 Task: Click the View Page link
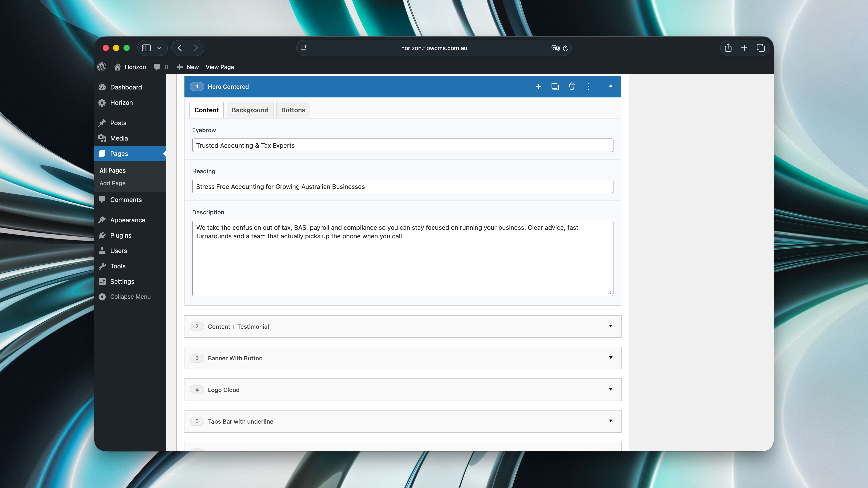(220, 67)
